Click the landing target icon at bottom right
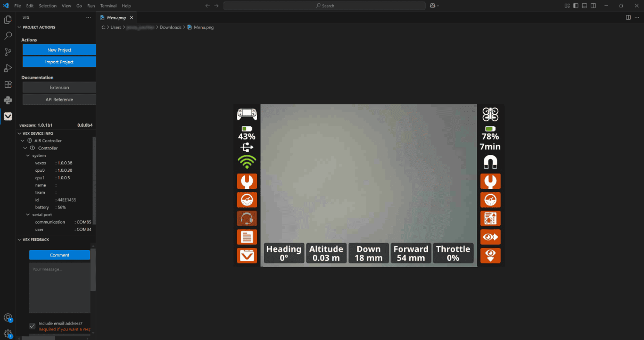Screen dimensions: 644x340 tap(490, 255)
